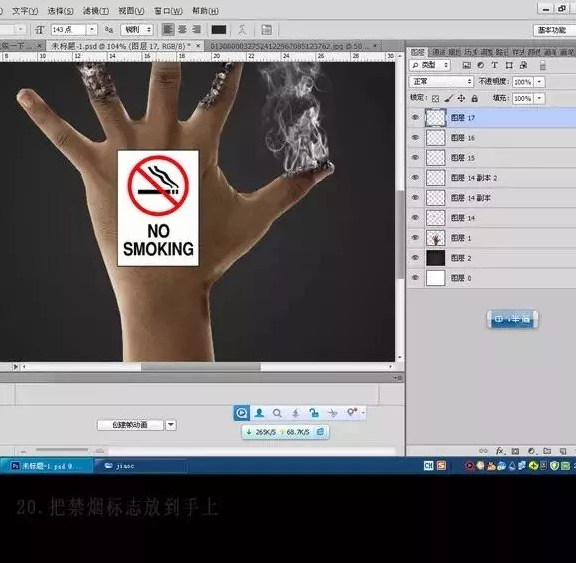The width and height of the screenshot is (576, 563).
Task: Click the timeline zoom slider
Action: [x=62, y=450]
